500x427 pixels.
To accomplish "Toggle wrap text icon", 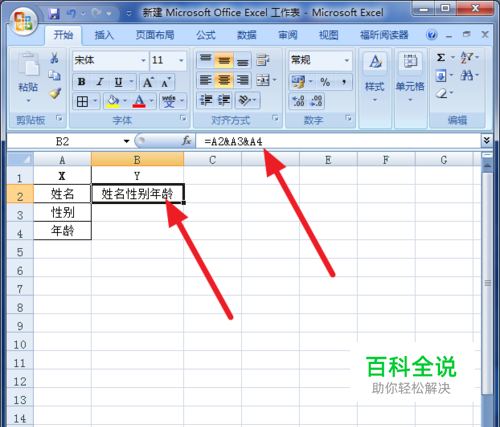I will tap(263, 60).
